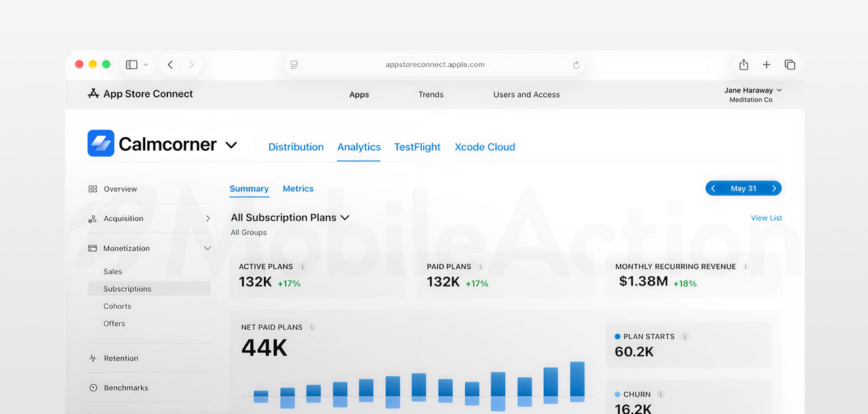The image size is (868, 414).
Task: Go forward with the browser forward arrow
Action: coord(191,64)
